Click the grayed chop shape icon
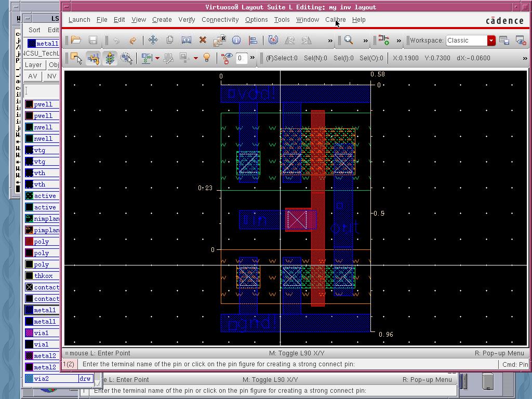The height and width of the screenshot is (399, 532). pyautogui.click(x=184, y=58)
